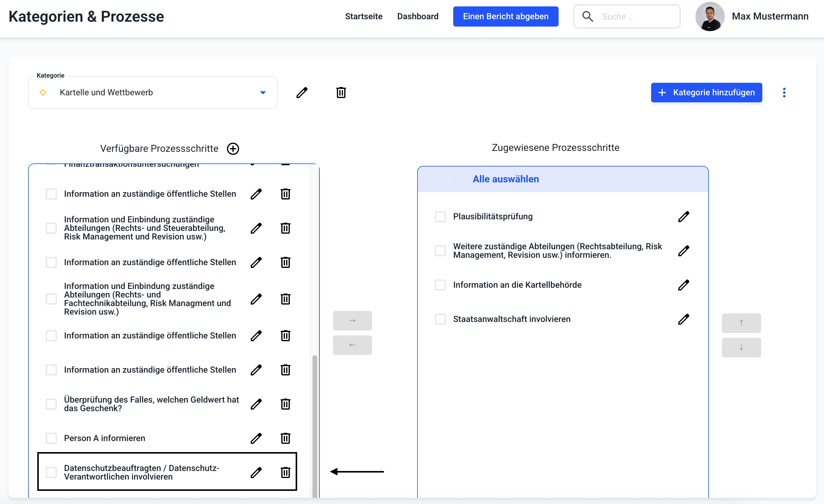Delete the selected category via trash icon

(x=341, y=93)
